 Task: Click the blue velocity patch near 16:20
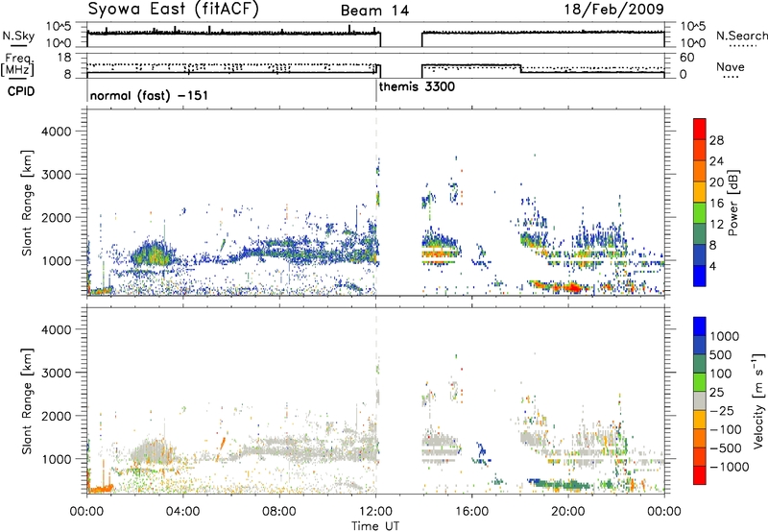click(481, 451)
